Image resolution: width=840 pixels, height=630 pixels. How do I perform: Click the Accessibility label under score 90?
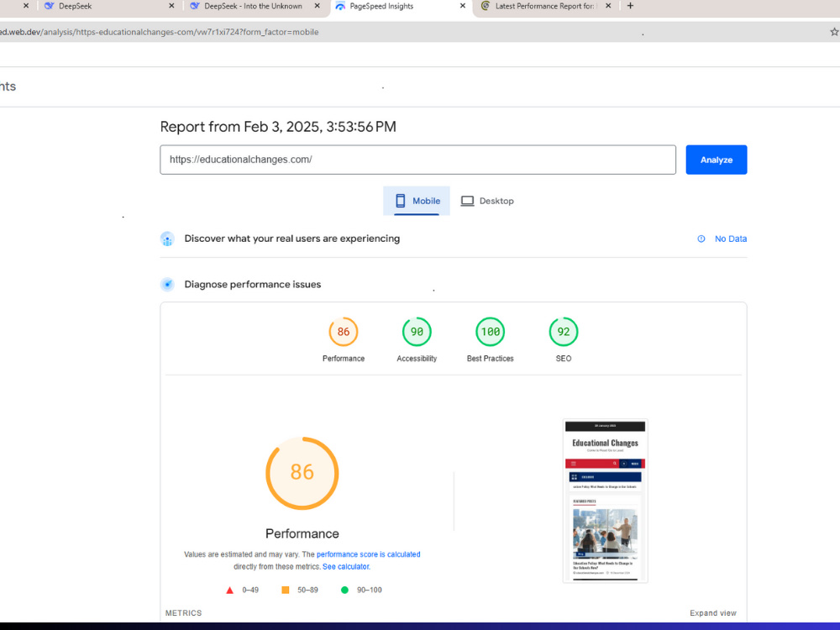click(x=417, y=359)
